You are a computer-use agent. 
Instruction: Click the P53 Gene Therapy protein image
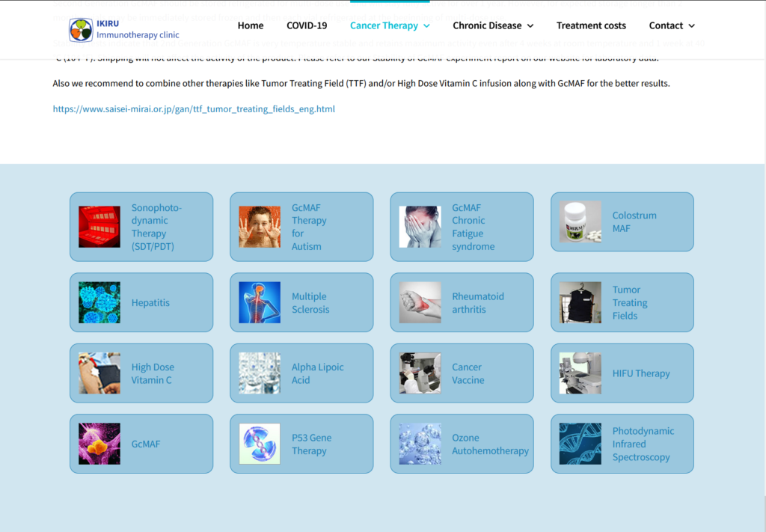pos(260,444)
